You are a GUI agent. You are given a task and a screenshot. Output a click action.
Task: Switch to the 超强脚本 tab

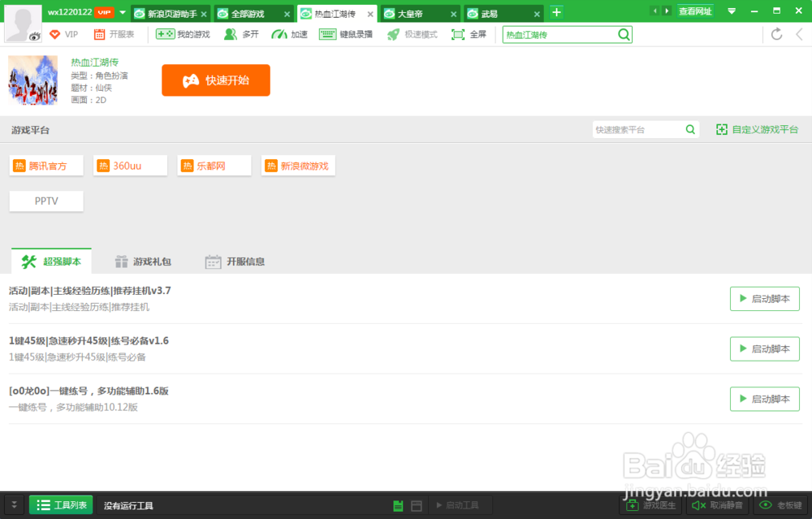tap(51, 261)
